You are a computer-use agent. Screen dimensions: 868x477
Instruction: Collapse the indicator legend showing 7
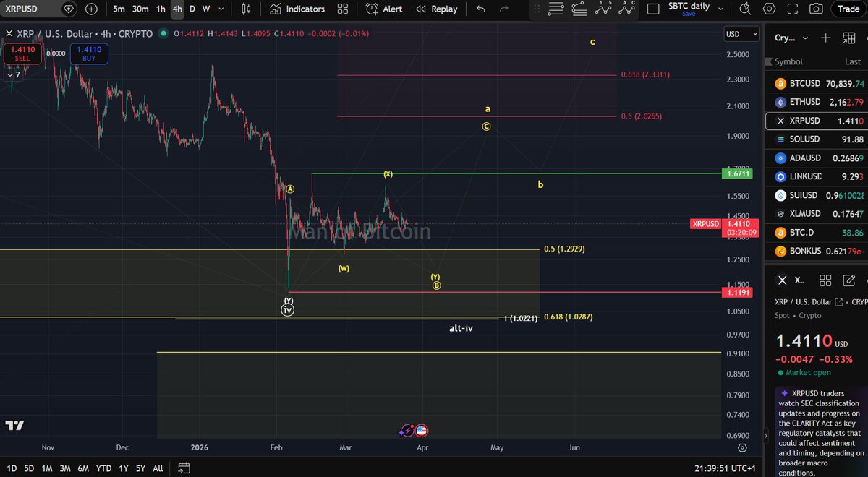click(x=13, y=75)
